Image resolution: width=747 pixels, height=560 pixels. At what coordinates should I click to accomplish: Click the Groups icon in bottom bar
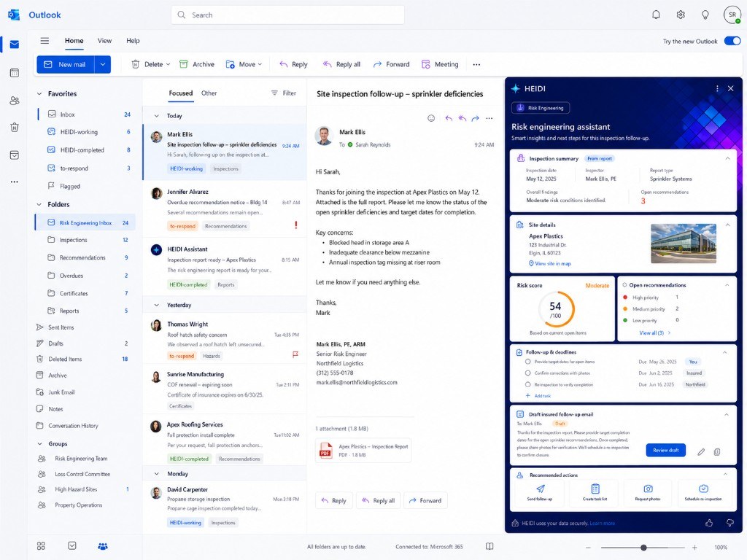(x=102, y=546)
